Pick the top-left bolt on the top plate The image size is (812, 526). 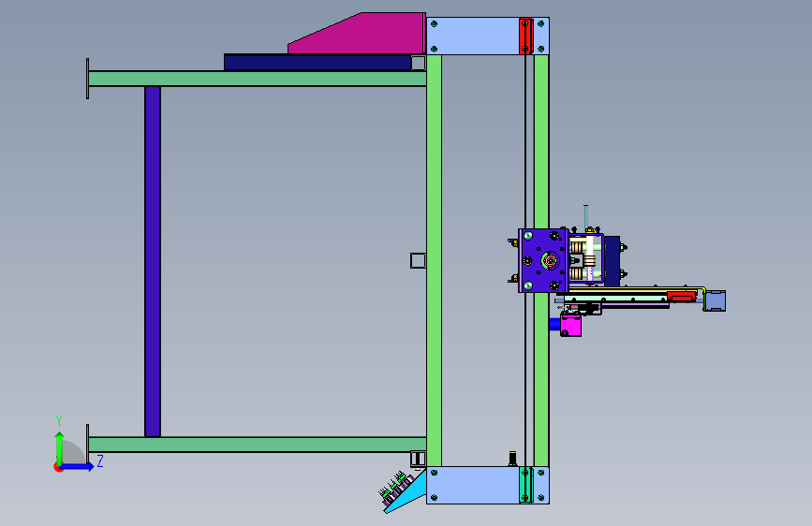pyautogui.click(x=434, y=23)
